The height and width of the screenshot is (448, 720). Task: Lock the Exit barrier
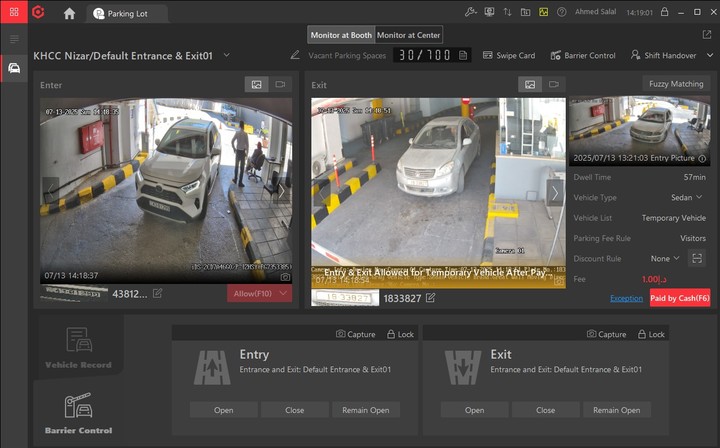point(651,334)
